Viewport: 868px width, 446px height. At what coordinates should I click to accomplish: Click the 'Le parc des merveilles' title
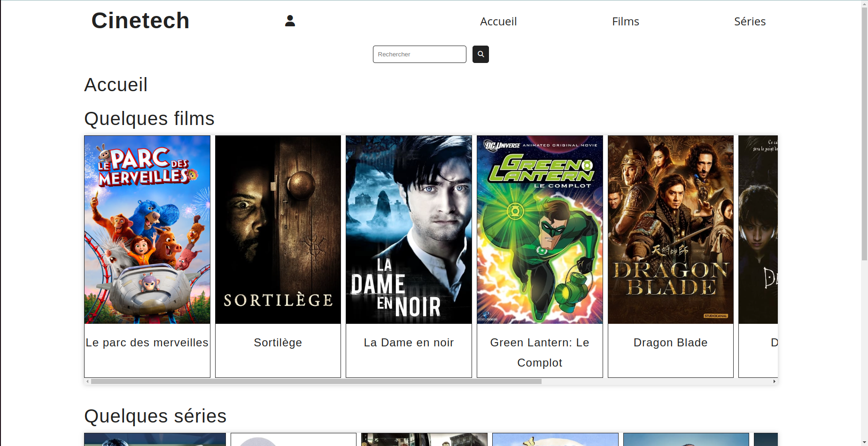(x=147, y=343)
